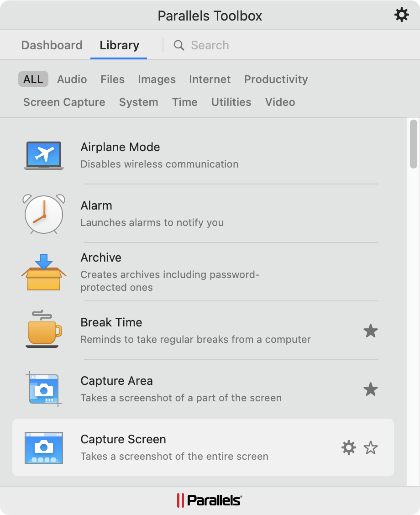Screen dimensions: 420x515
Task: Show the Video category tools
Action: (x=280, y=102)
